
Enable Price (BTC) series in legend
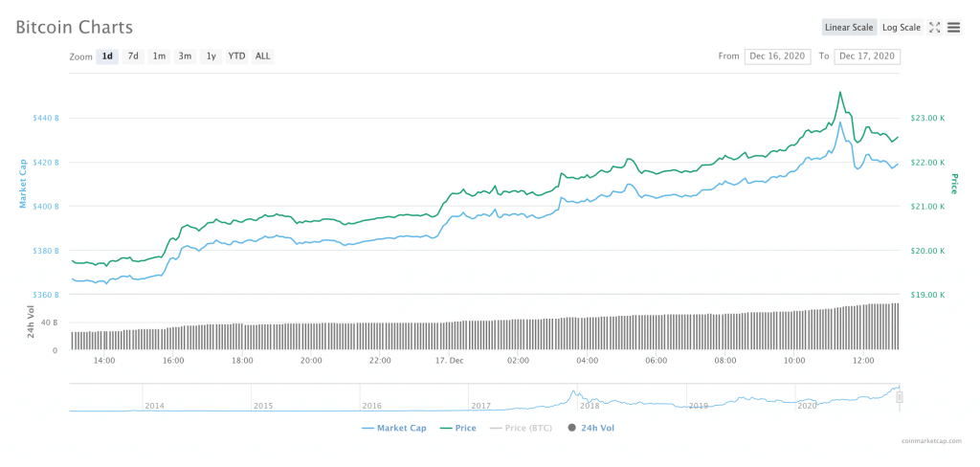coord(523,428)
